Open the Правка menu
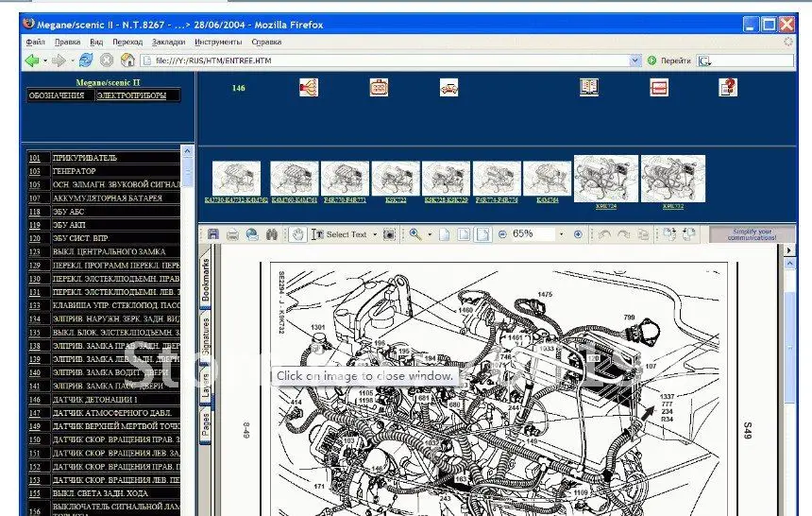This screenshot has width=812, height=516. pos(67,42)
